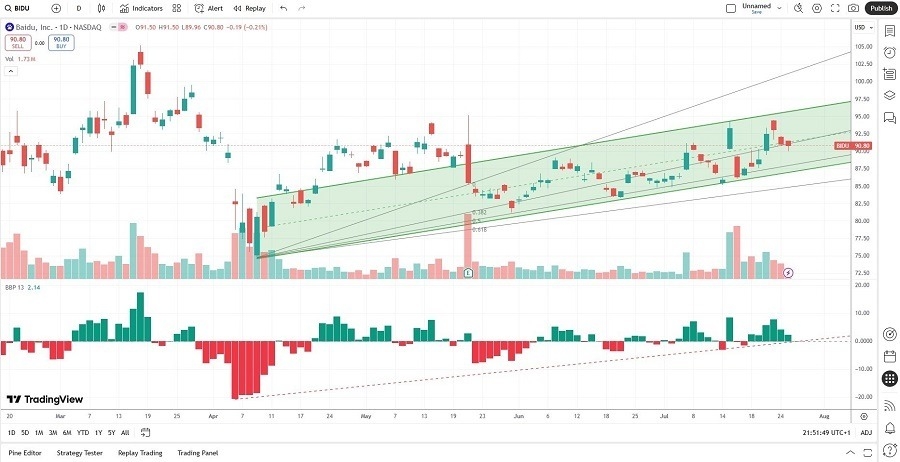Toggle the layout select checkbox near Unnamed
The image size is (900, 462).
(732, 8)
